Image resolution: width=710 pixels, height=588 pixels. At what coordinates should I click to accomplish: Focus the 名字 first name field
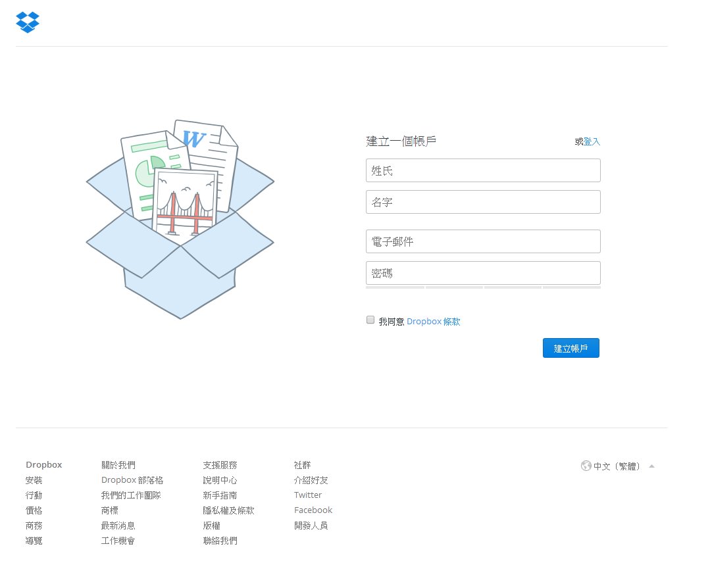click(x=483, y=202)
